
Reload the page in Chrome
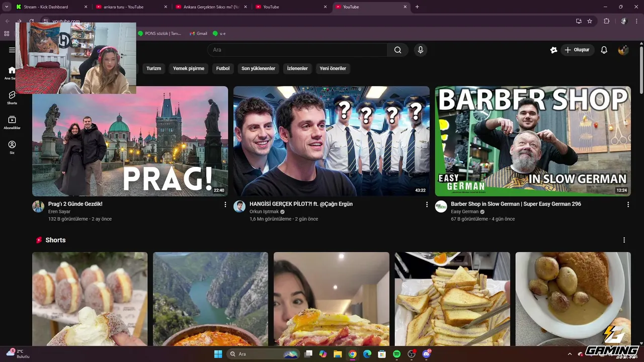(31, 21)
